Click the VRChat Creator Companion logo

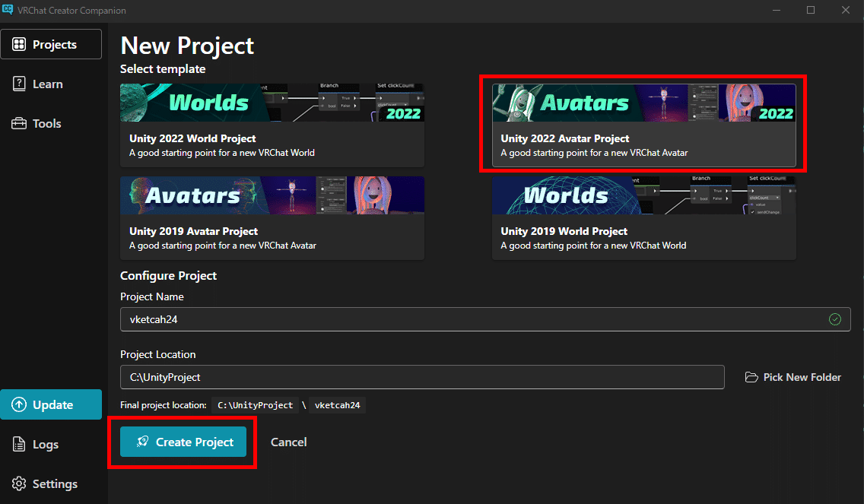click(x=9, y=10)
